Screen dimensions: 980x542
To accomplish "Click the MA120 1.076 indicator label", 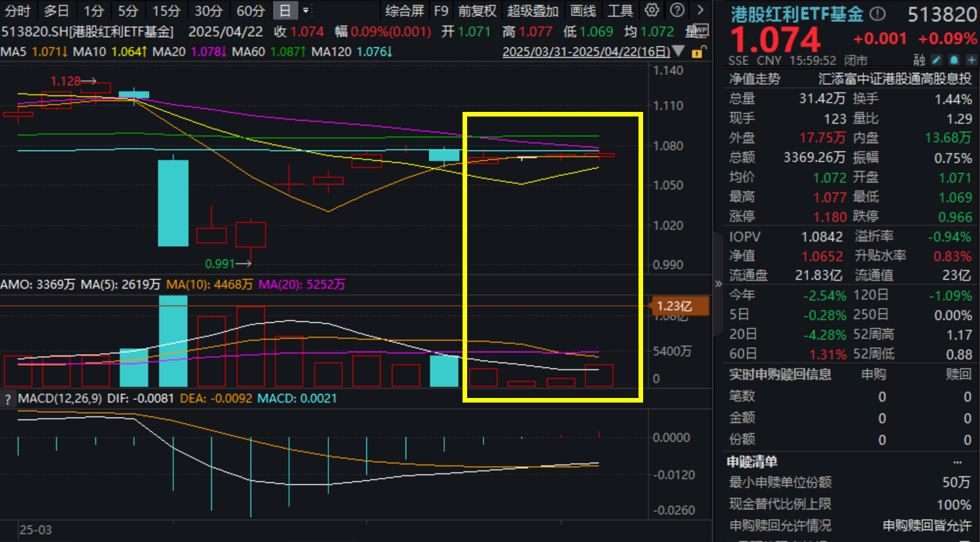I will [x=352, y=51].
